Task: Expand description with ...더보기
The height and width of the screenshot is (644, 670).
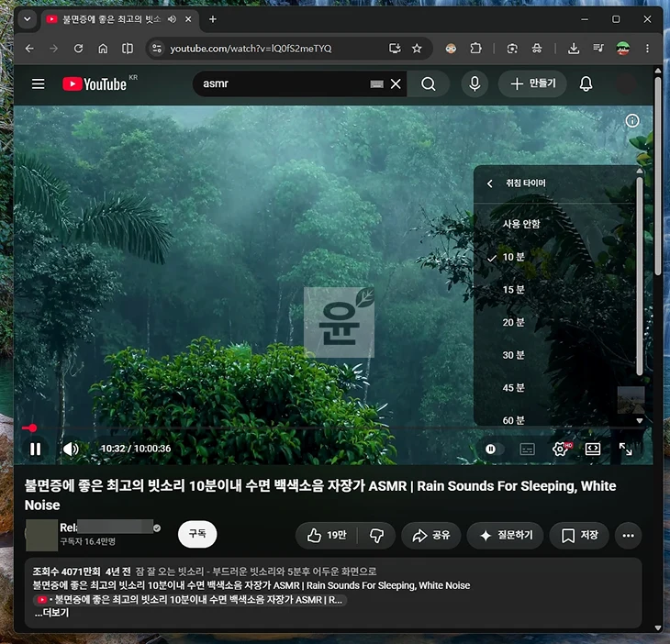Action: tap(51, 613)
